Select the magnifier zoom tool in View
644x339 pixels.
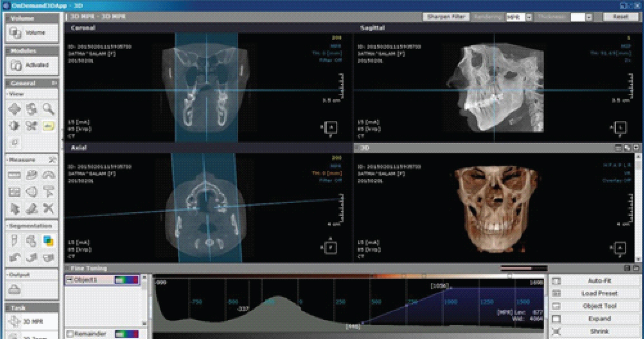pos(48,109)
